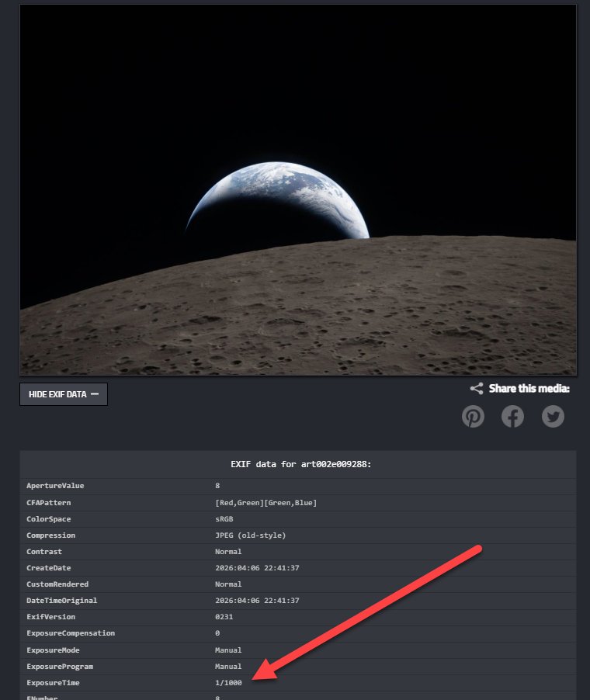Open the Earth over Moon photo
Screen dimensions: 590x700
pos(298,189)
